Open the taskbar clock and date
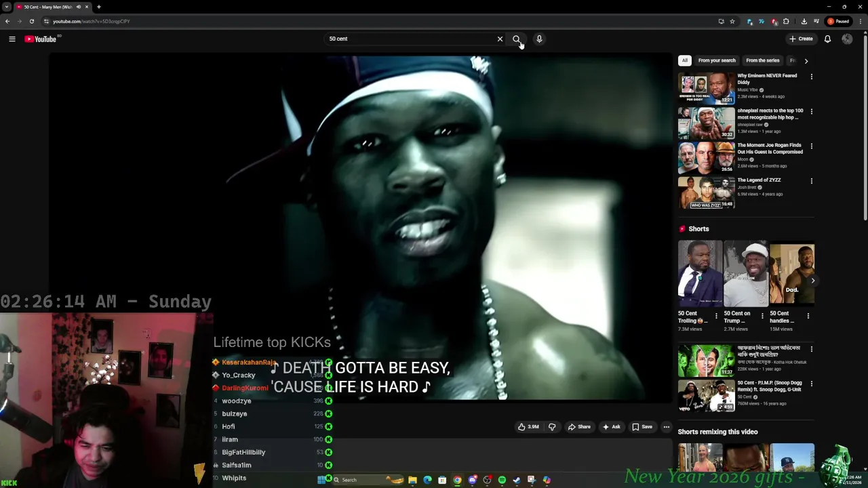Viewport: 868px width, 488px height. click(x=854, y=480)
